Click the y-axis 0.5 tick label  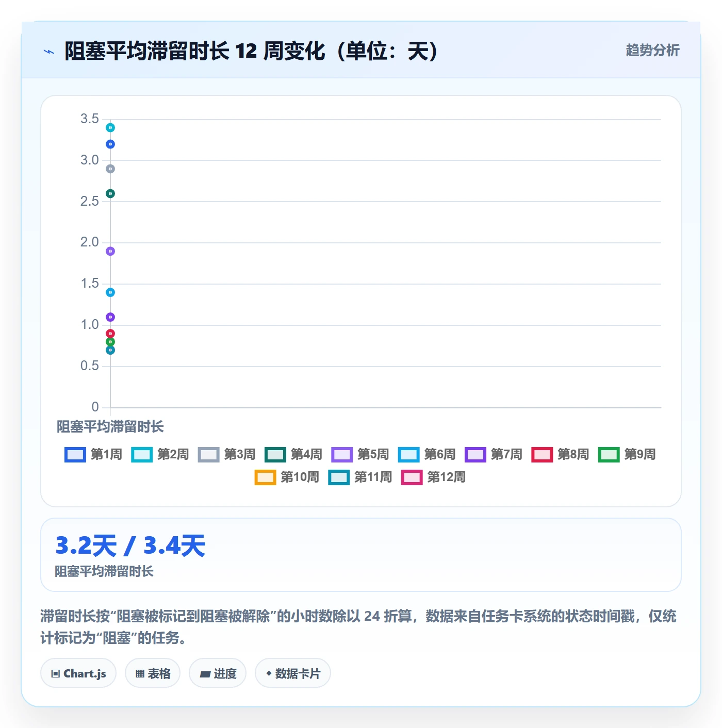pos(90,366)
